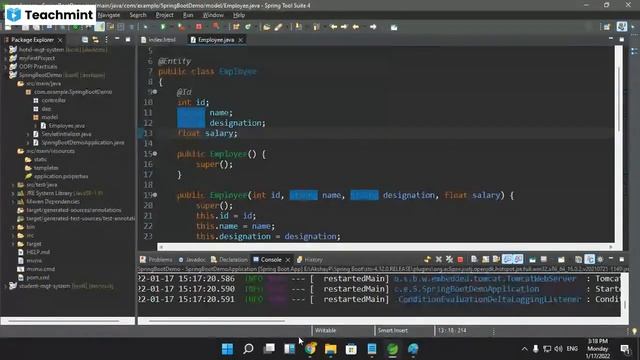Image resolution: width=640 pixels, height=360 pixels.
Task: Click Remove Launch (X) in the Console toolbar
Action: tap(439, 259)
